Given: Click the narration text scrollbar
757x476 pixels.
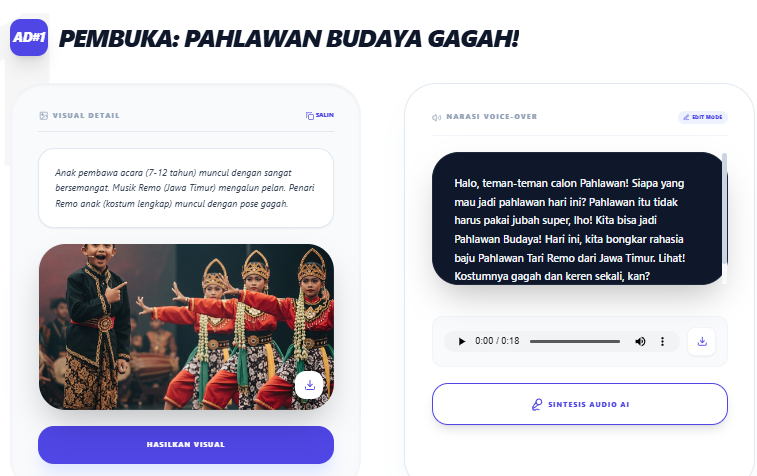Looking at the screenshot, I should tap(724, 209).
